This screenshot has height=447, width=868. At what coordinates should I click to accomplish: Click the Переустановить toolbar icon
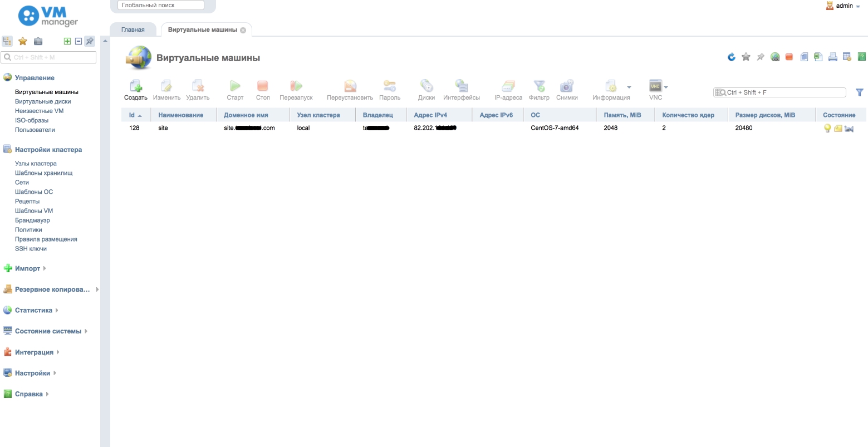coord(350,86)
